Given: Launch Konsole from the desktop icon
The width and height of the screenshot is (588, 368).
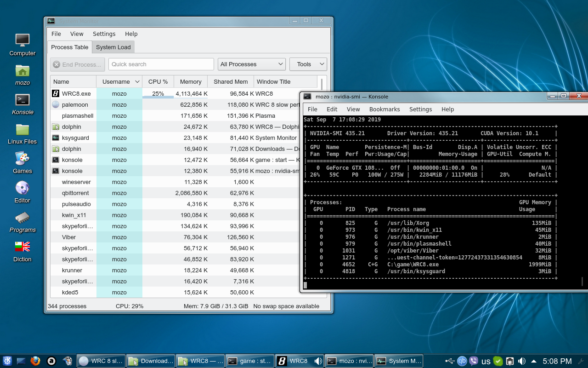Looking at the screenshot, I should [x=23, y=104].
